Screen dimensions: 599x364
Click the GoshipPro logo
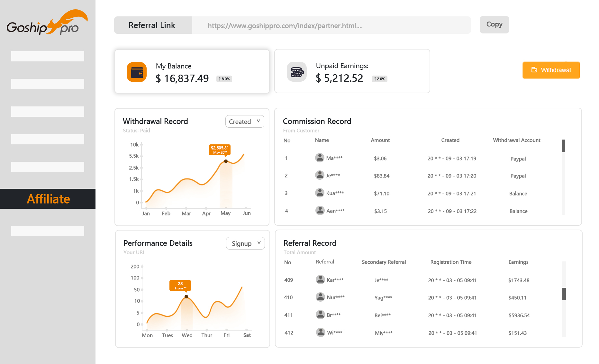pyautogui.click(x=47, y=23)
